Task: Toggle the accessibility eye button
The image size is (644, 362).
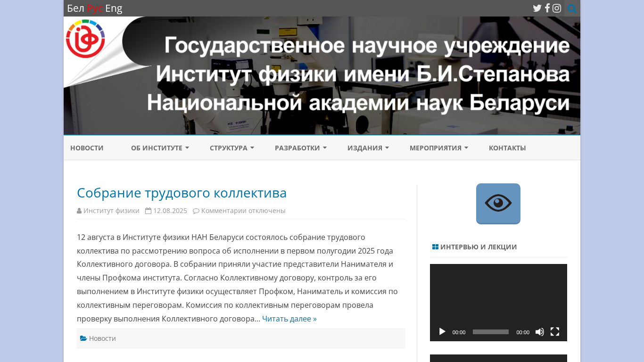Action: click(x=498, y=204)
